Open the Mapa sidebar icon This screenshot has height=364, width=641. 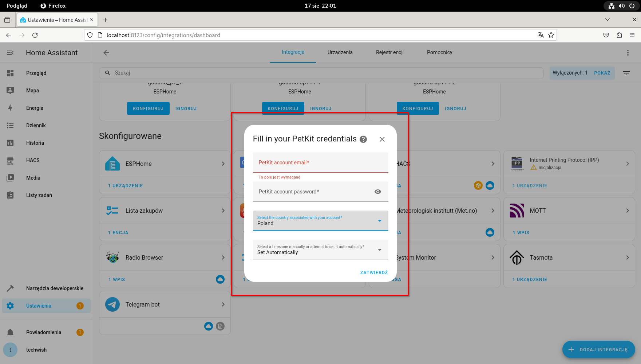10,91
